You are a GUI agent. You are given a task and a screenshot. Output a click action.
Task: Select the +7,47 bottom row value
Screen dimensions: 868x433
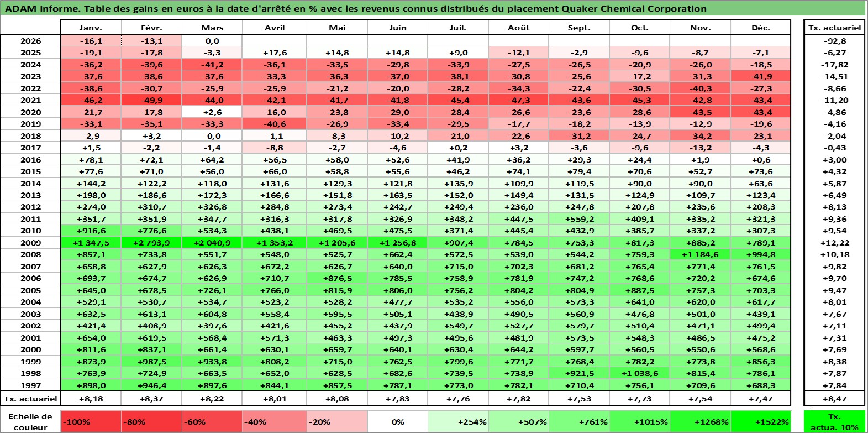pos(760,399)
